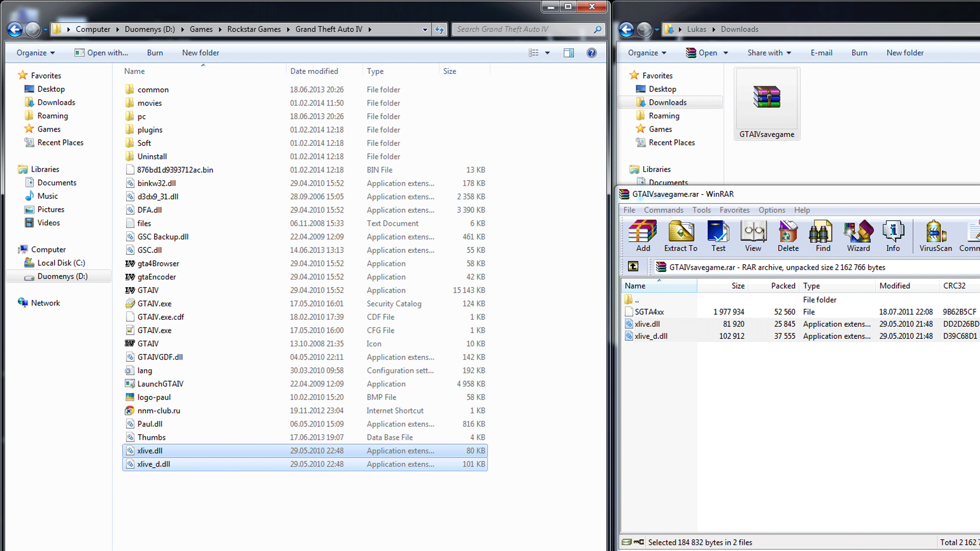The image size is (980, 551).
Task: Click Lukas in Downloads address breadcrumb
Action: 696,30
